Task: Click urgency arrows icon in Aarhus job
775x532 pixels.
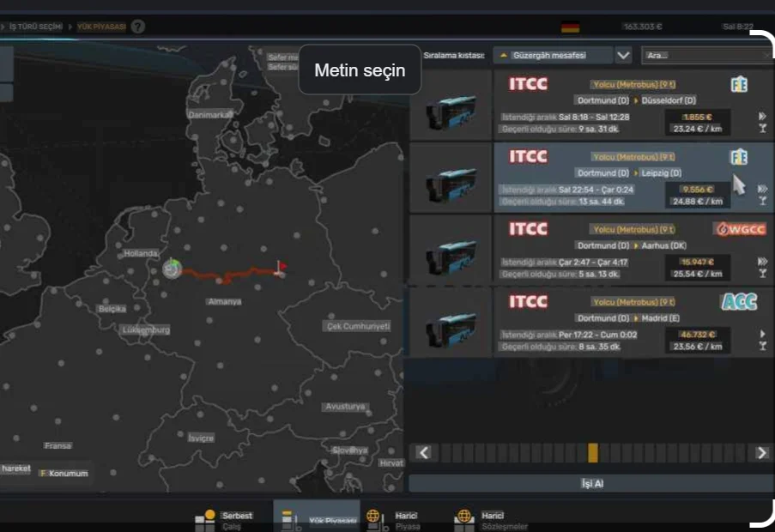Action: 762,262
